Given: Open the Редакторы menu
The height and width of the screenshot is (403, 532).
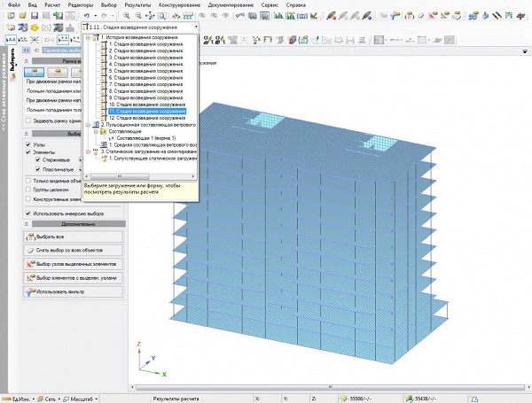Looking at the screenshot, I should coord(81,5).
